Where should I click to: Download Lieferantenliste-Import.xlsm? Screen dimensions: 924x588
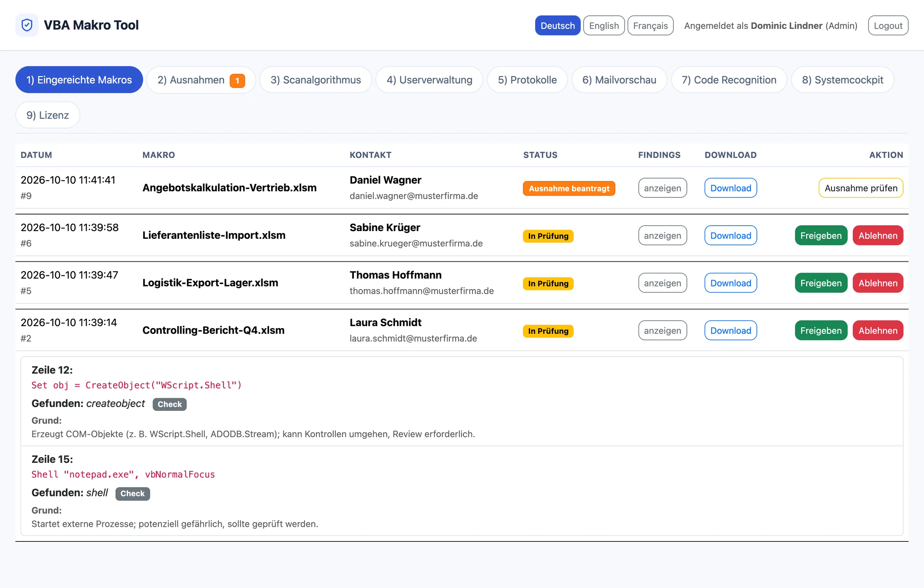pyautogui.click(x=731, y=235)
